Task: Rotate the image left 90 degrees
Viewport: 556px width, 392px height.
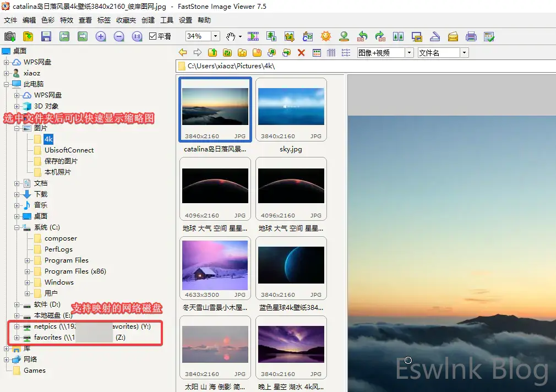Action: coord(362,36)
